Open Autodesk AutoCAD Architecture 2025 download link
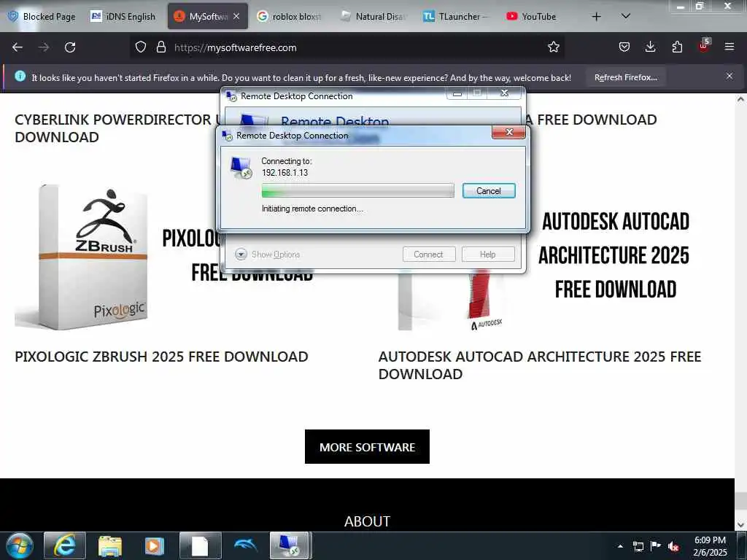 (539, 365)
